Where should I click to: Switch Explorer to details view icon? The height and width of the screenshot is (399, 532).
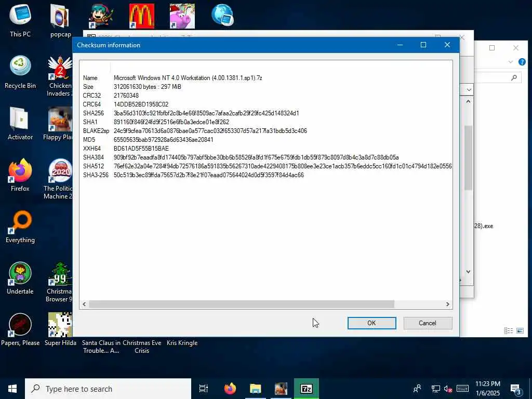tap(508, 330)
